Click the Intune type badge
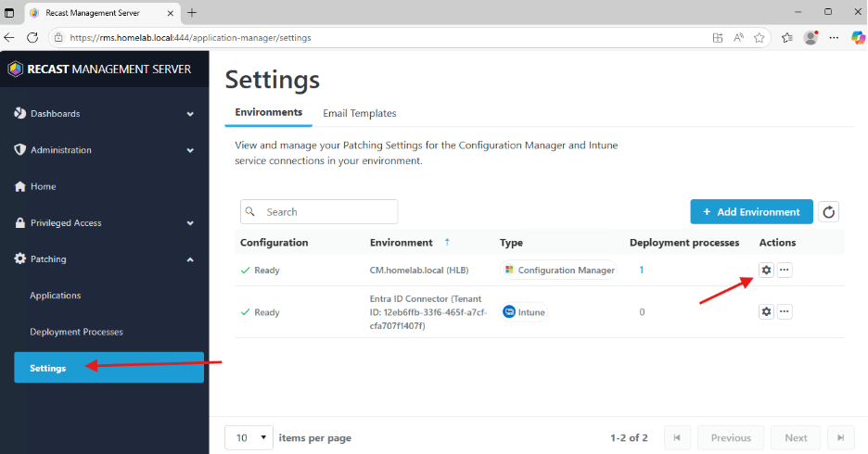Viewport: 868px width, 454px height. click(x=524, y=312)
